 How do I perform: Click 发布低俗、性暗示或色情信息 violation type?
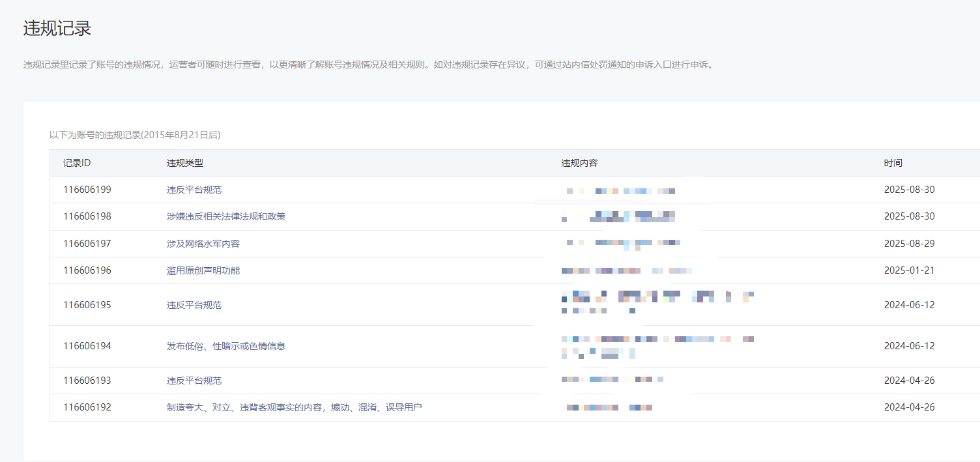(x=226, y=346)
